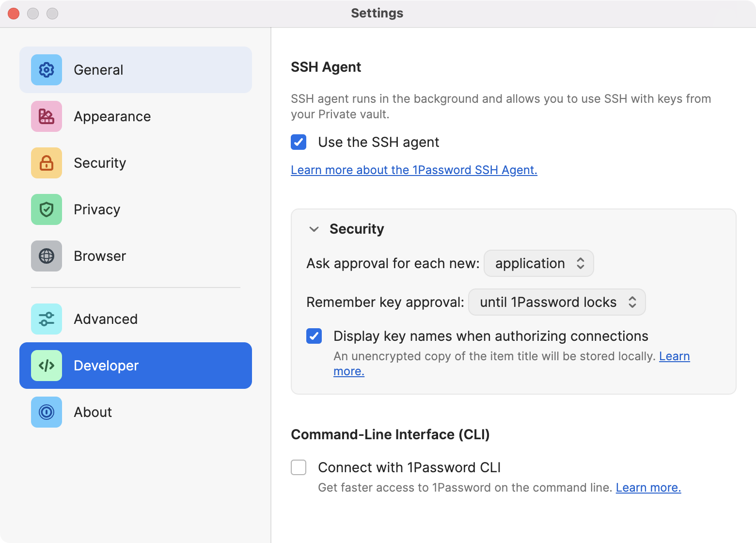The image size is (756, 543).
Task: Click the 'Learn more' link about unencrypted item titles
Action: click(348, 371)
